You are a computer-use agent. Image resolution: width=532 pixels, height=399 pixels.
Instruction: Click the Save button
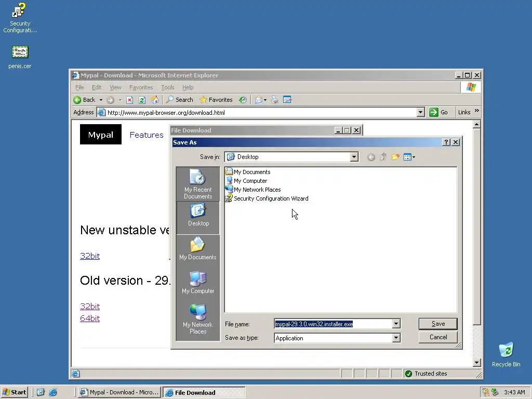pos(438,324)
